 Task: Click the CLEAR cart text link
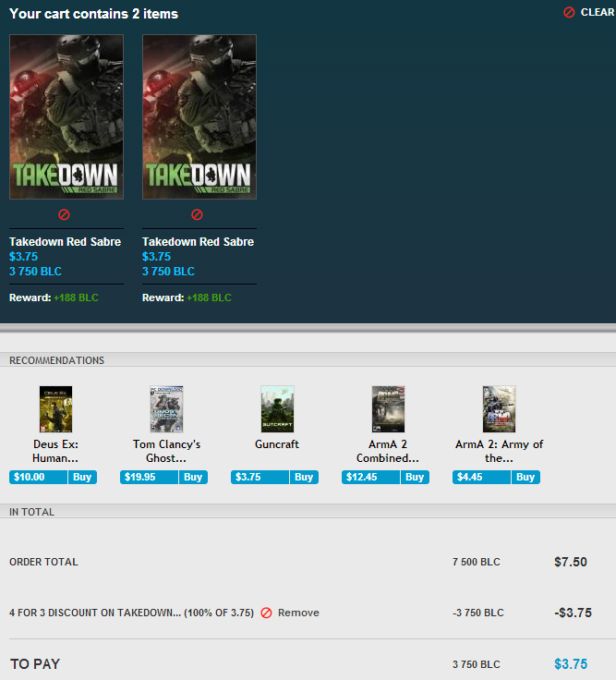tap(598, 13)
